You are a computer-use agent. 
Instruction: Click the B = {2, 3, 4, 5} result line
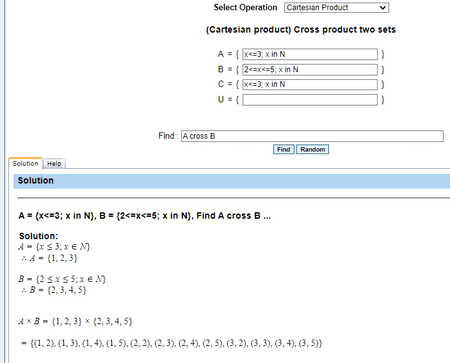coord(53,290)
